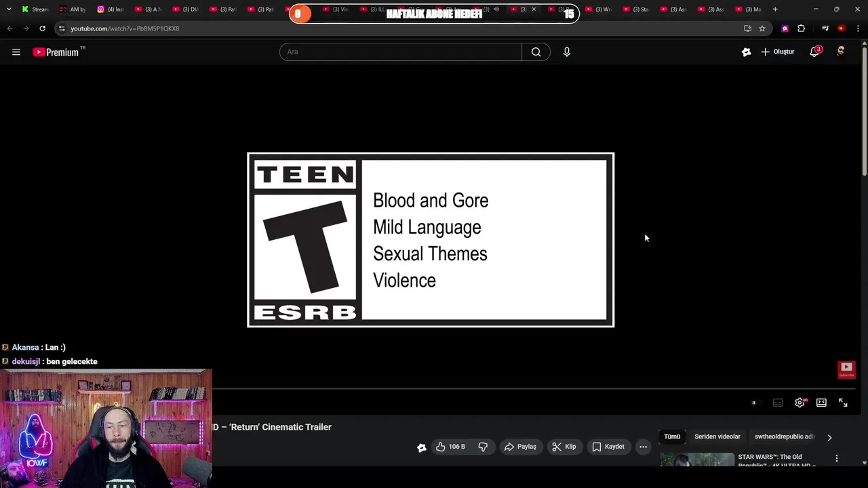Open more actions ellipsis under the video

tap(643, 447)
